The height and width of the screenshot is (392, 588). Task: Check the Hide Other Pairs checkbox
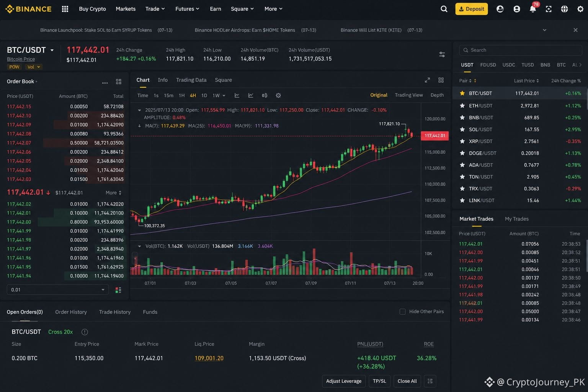coord(402,312)
